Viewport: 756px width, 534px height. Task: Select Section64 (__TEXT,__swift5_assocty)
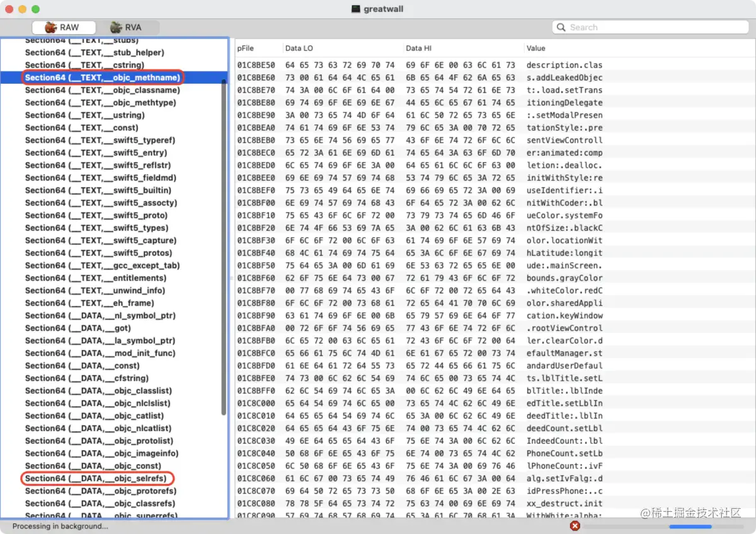point(101,203)
